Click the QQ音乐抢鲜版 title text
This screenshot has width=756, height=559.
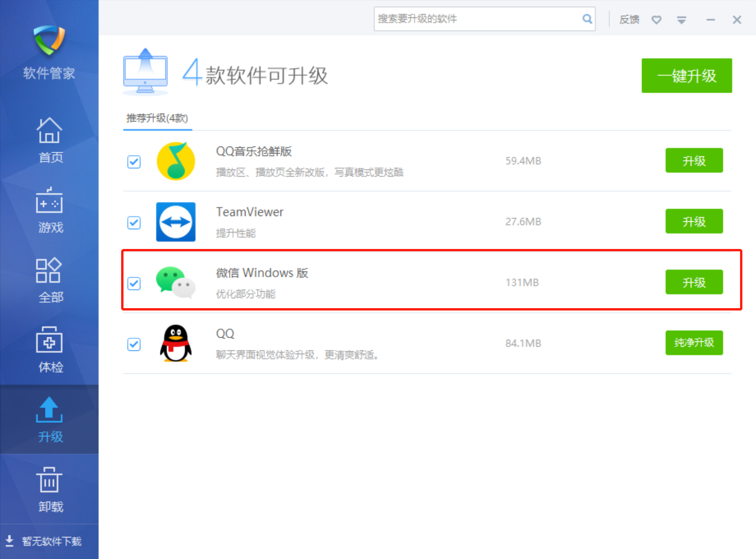click(x=254, y=151)
